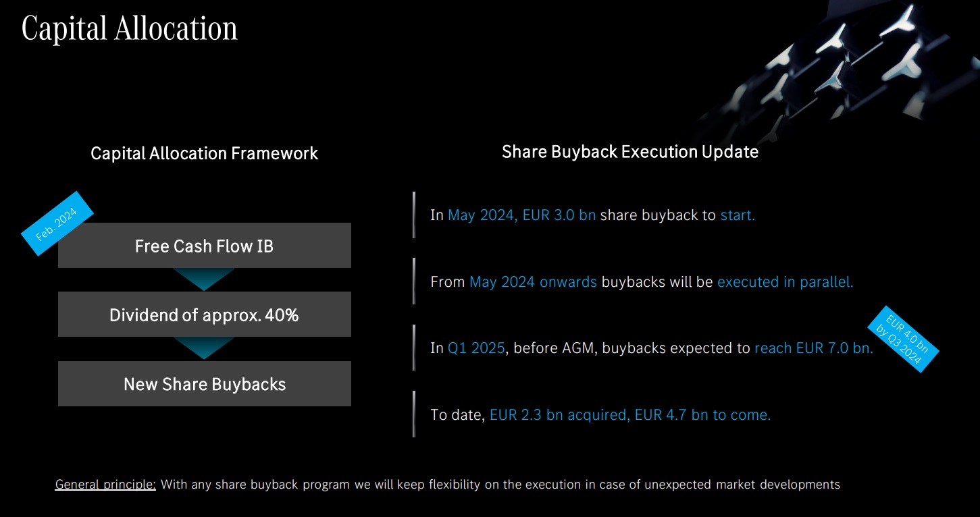The width and height of the screenshot is (980, 517).
Task: Click the Capital Allocation slide title
Action: pyautogui.click(x=130, y=29)
